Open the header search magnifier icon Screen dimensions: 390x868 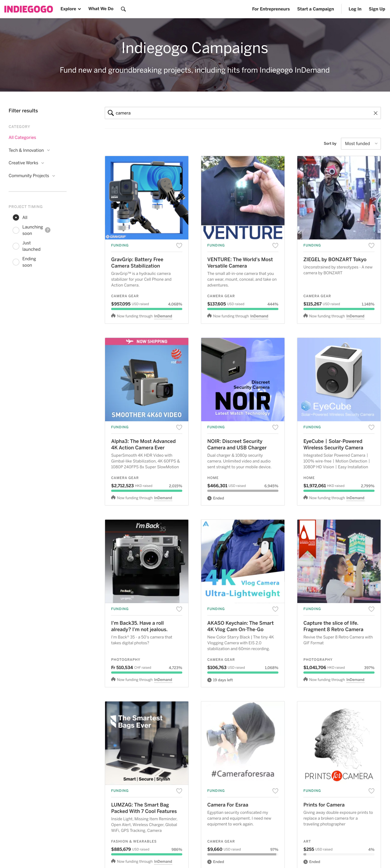coord(123,9)
